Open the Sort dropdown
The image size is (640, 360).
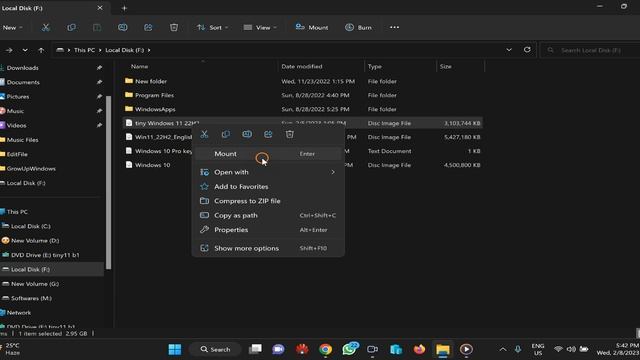[212, 27]
